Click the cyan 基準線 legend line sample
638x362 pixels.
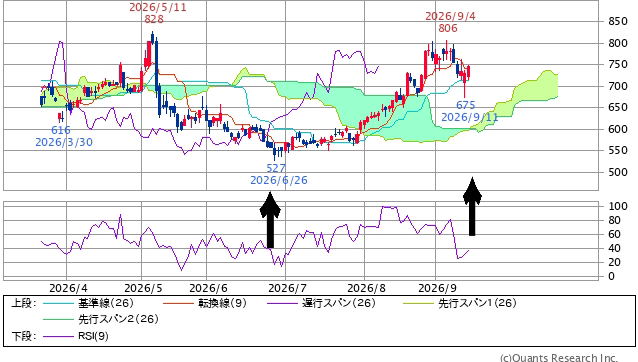(58, 303)
